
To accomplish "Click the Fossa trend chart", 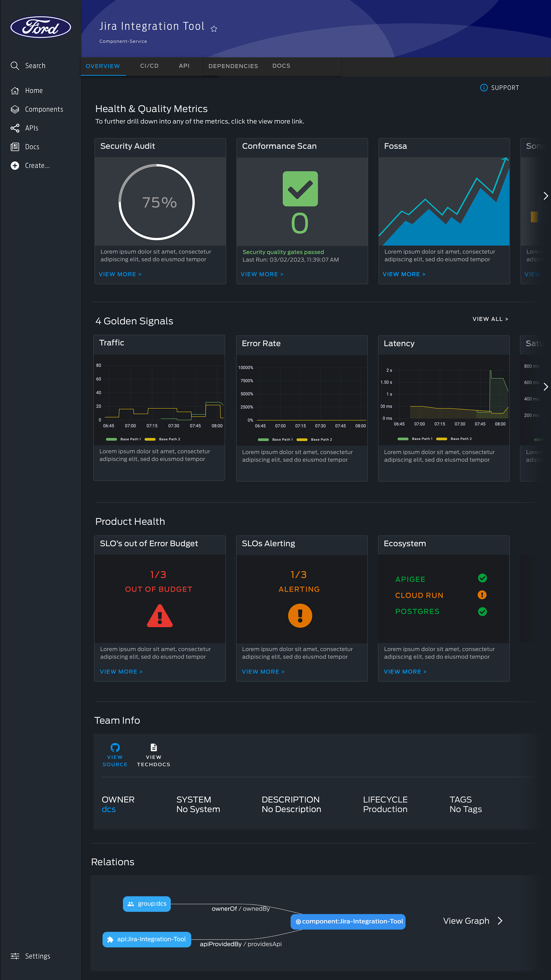I will (444, 201).
